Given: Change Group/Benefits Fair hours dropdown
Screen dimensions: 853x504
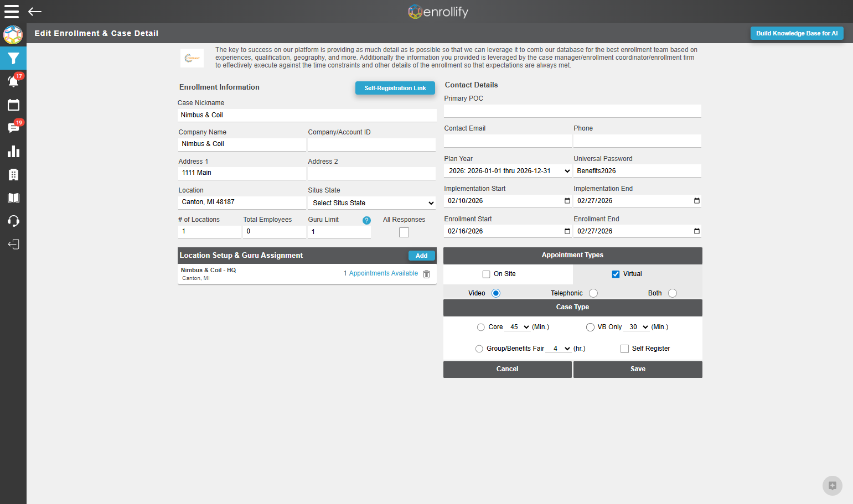Looking at the screenshot, I should tap(559, 349).
